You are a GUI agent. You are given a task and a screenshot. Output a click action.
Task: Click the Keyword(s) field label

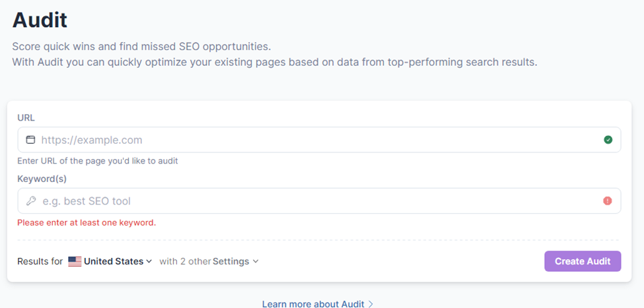click(42, 179)
